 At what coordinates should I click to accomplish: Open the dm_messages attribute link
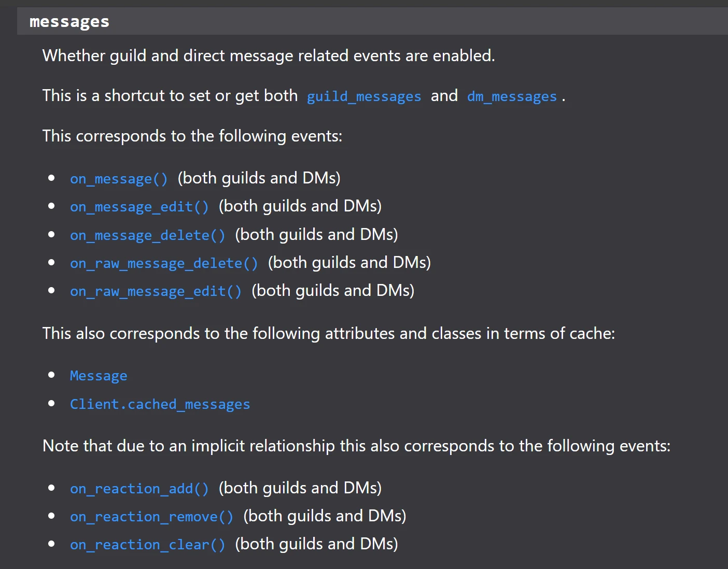click(511, 96)
